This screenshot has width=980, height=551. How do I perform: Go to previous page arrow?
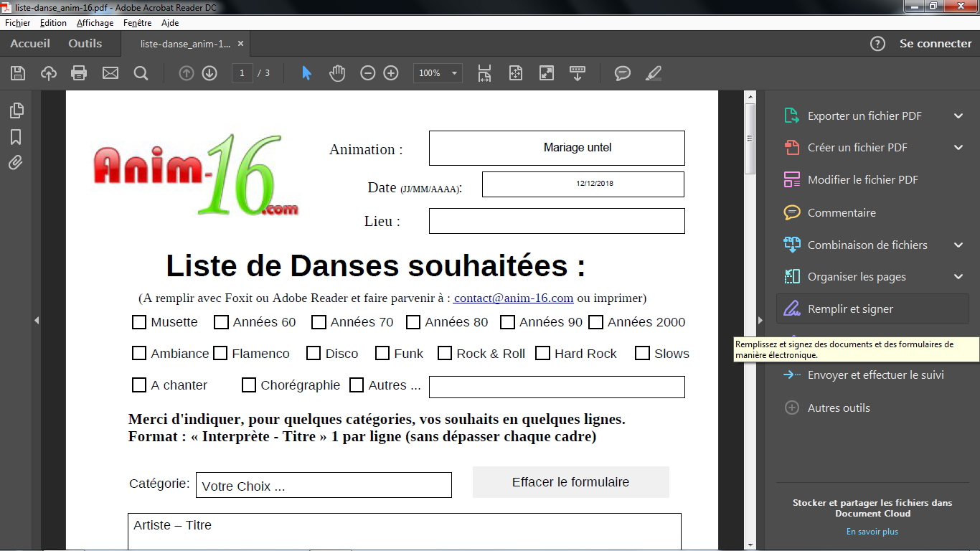pos(187,73)
